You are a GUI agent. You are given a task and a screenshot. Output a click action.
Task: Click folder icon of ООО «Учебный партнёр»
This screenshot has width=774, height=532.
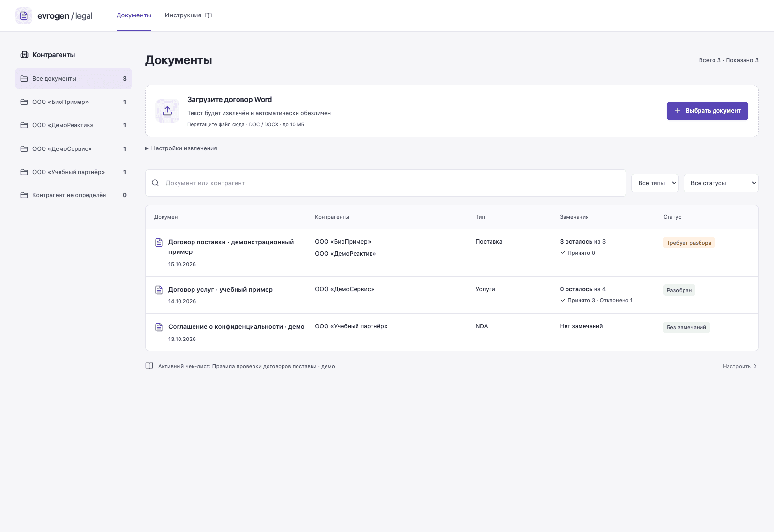pos(24,172)
